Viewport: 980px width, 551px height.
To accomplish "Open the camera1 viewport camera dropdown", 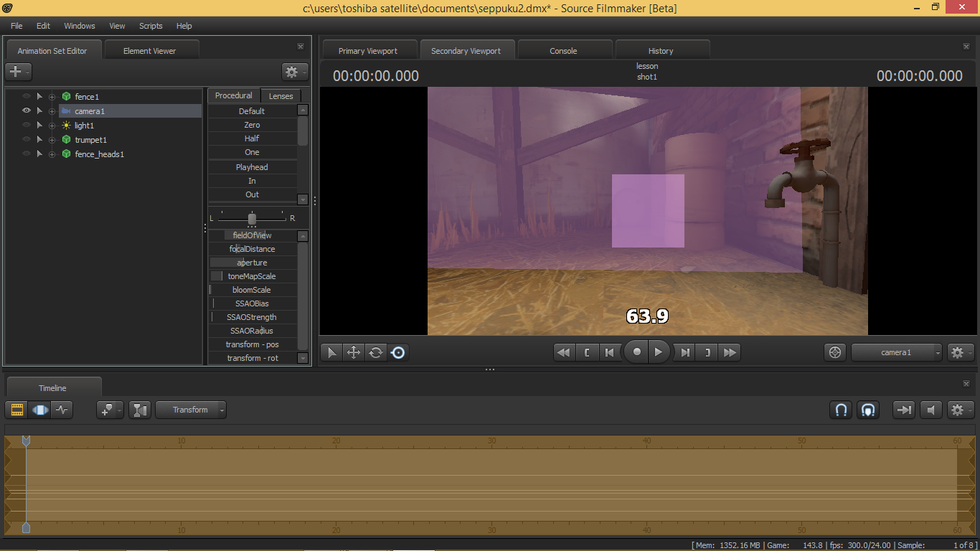I will 897,352.
